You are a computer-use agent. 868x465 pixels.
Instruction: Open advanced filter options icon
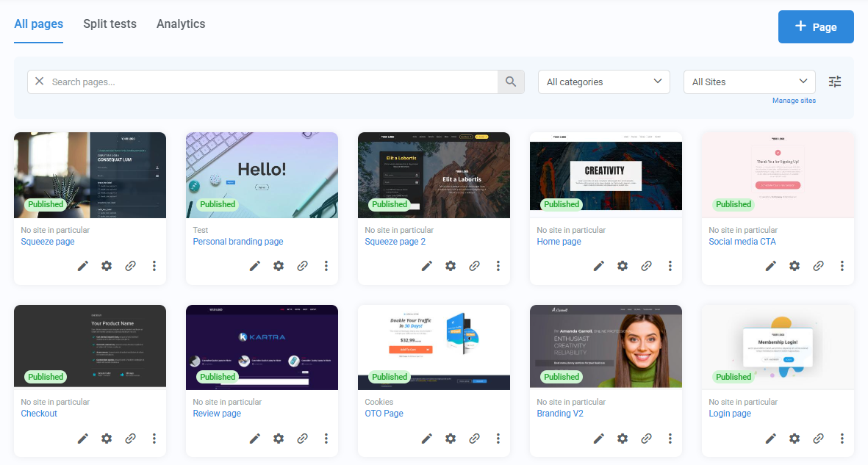[x=834, y=82]
